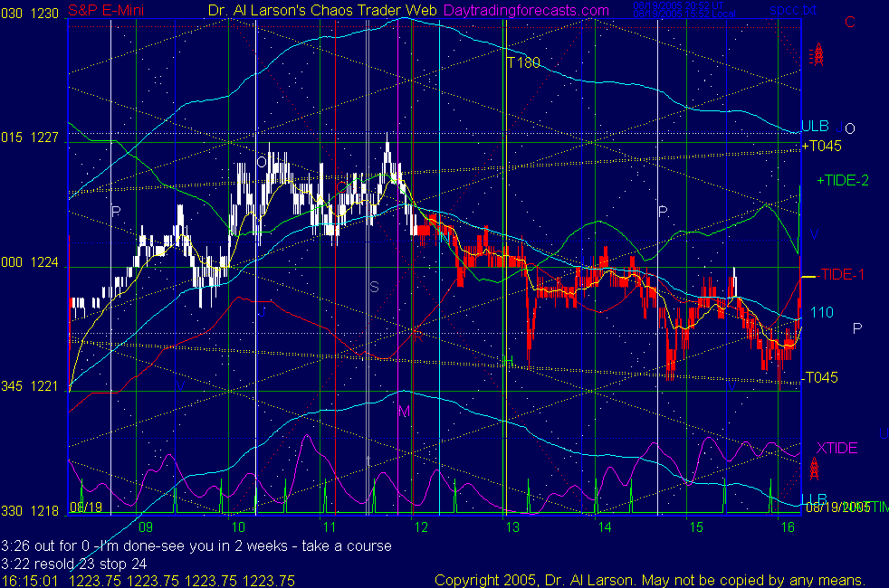Click the red "-TIDE-1" legend label

pos(841,275)
